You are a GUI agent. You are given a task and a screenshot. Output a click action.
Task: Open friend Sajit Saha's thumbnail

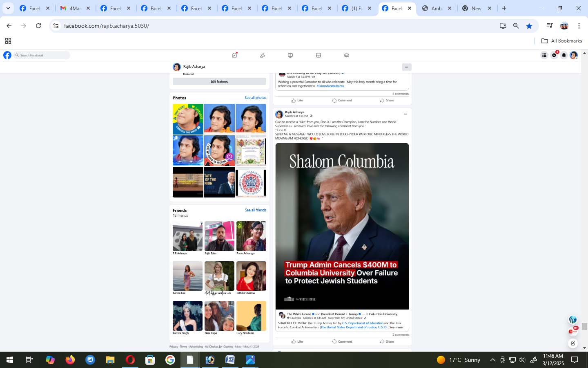219,236
